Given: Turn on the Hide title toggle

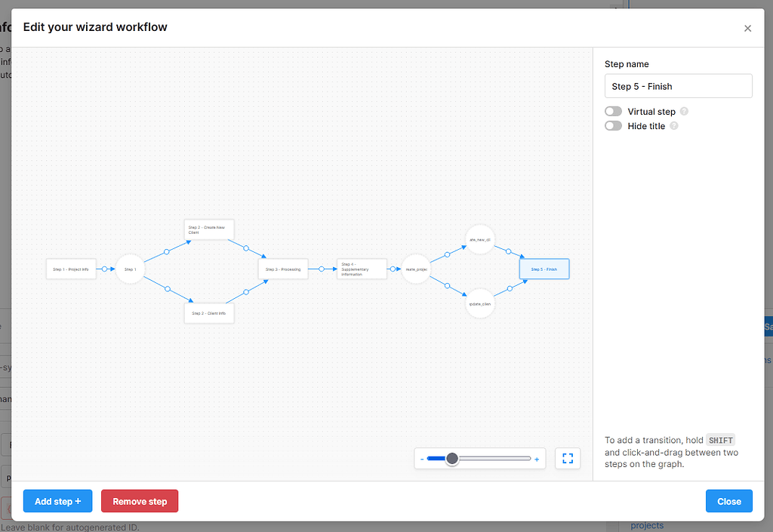Looking at the screenshot, I should coord(613,126).
